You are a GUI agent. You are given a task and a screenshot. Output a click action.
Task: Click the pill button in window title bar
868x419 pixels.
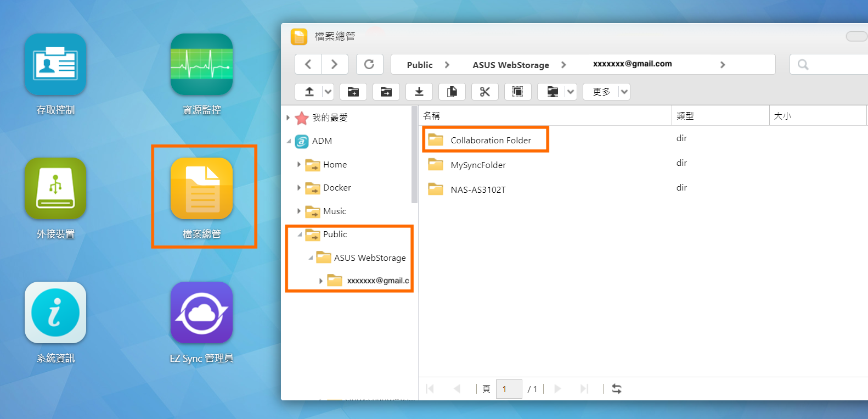coord(856,36)
